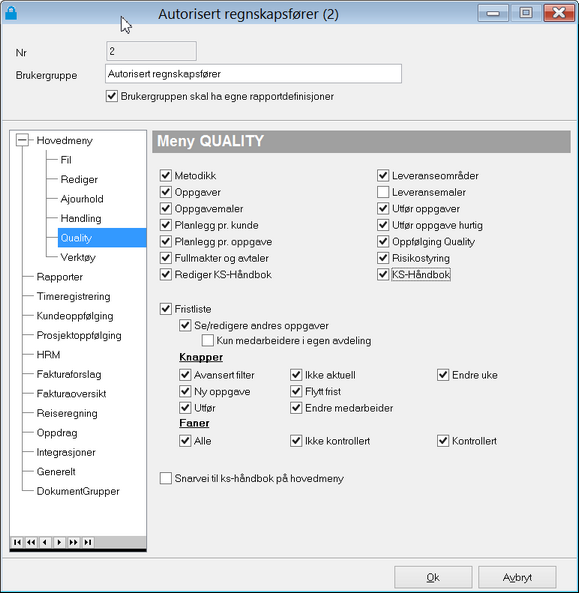Select Timeregistrering in the tree
This screenshot has height=593, width=579.
click(73, 296)
